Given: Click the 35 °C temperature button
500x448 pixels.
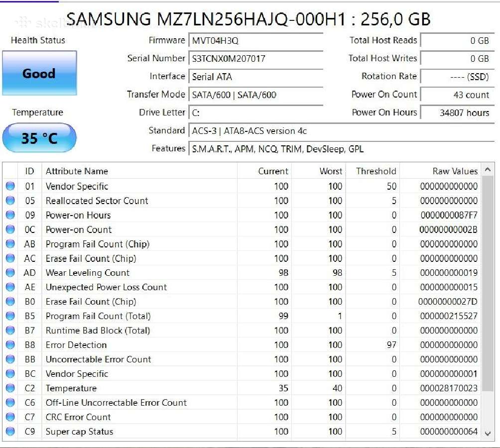Looking at the screenshot, I should [x=39, y=138].
